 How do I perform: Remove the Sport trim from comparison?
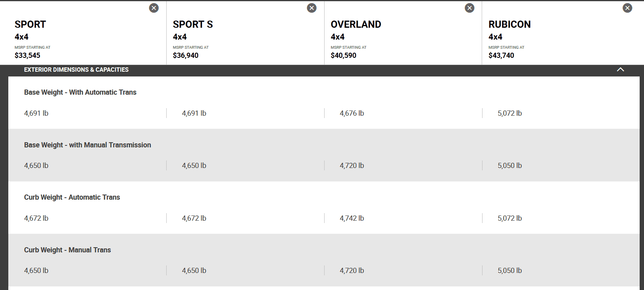(154, 8)
